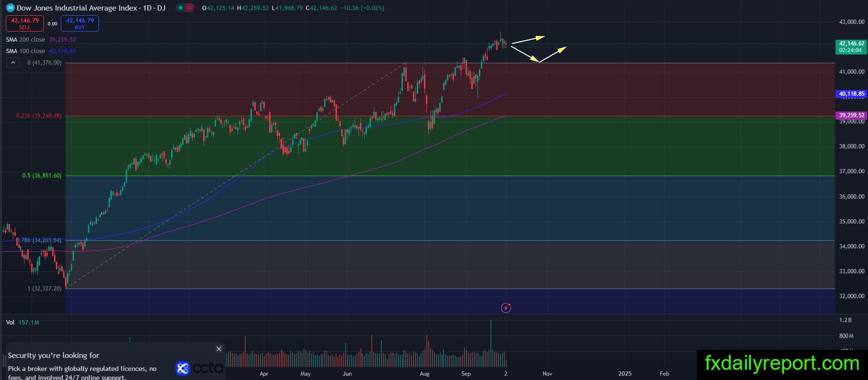Select the Vol indicator legend
The image size is (868, 380).
11,323
